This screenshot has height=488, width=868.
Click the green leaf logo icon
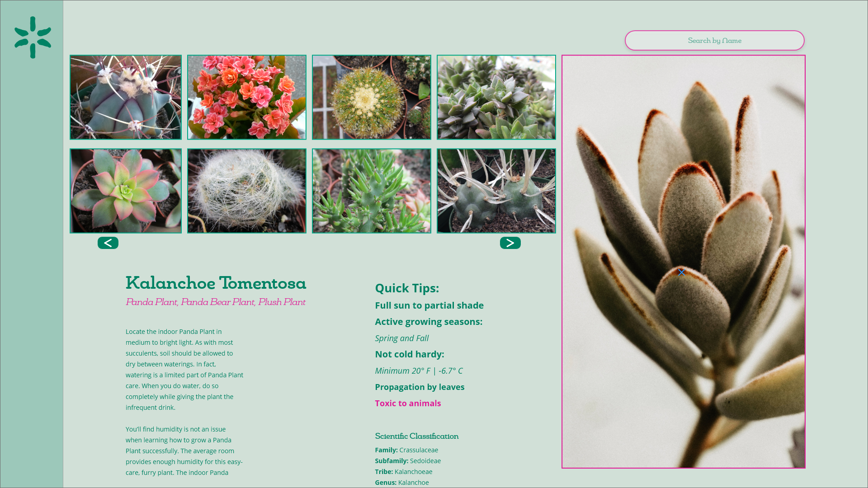33,38
